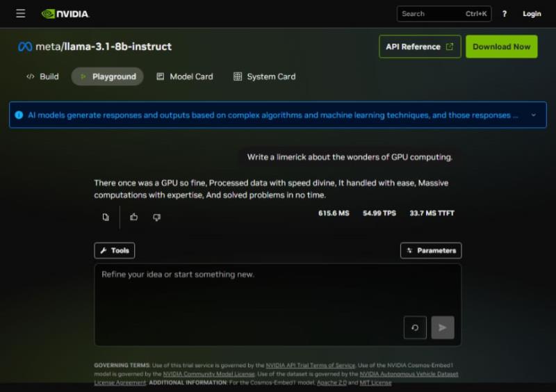
Task: Open the Model Card tab
Action: point(185,76)
